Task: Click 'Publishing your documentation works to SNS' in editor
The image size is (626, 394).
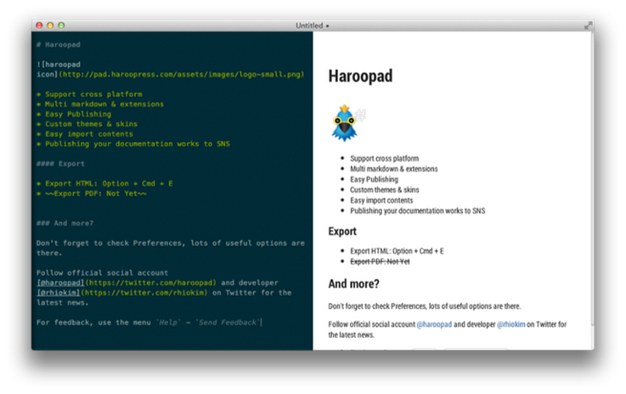Action: (x=137, y=144)
